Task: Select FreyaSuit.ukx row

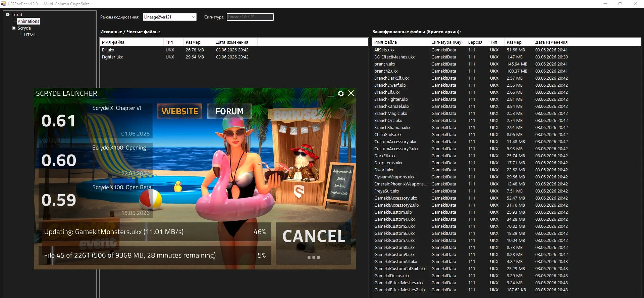Action: tap(506, 191)
